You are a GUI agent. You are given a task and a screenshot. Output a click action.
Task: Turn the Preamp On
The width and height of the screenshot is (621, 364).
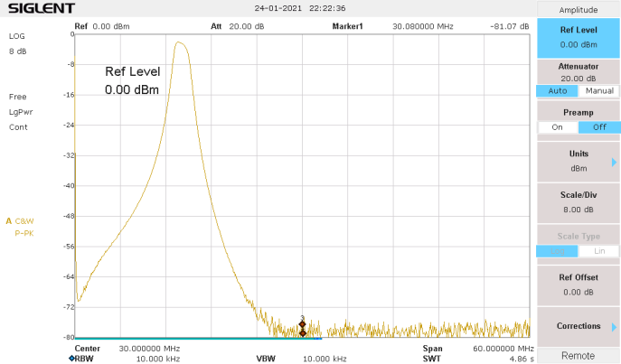click(556, 127)
